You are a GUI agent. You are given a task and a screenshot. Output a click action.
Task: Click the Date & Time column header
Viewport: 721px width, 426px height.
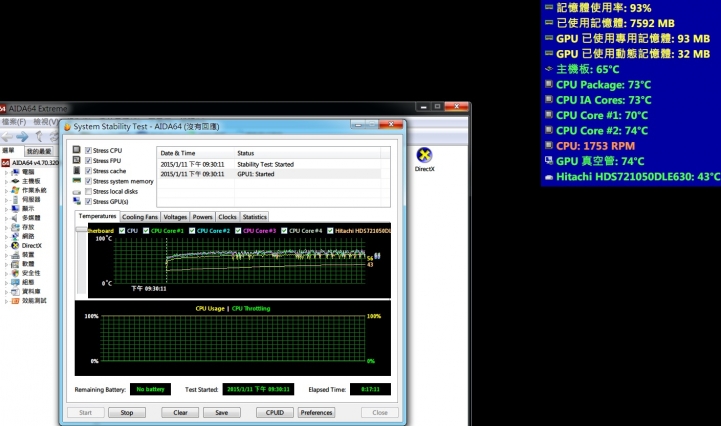pyautogui.click(x=195, y=153)
